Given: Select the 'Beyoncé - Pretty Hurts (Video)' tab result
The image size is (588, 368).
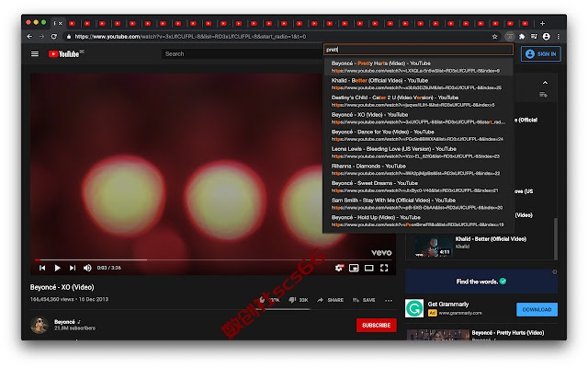Looking at the screenshot, I should click(418, 66).
